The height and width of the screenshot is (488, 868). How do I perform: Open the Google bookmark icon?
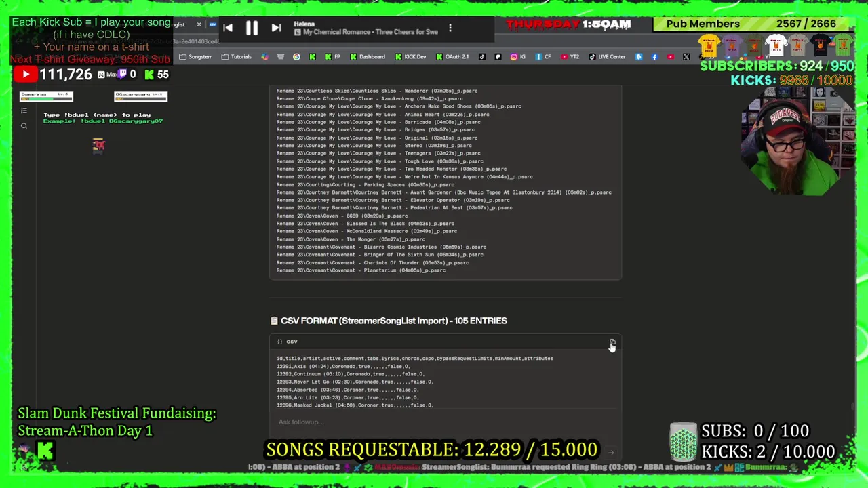tap(296, 57)
